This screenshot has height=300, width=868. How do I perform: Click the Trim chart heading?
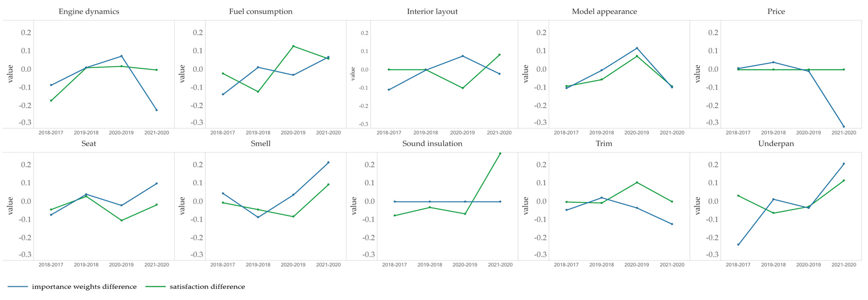click(x=604, y=144)
